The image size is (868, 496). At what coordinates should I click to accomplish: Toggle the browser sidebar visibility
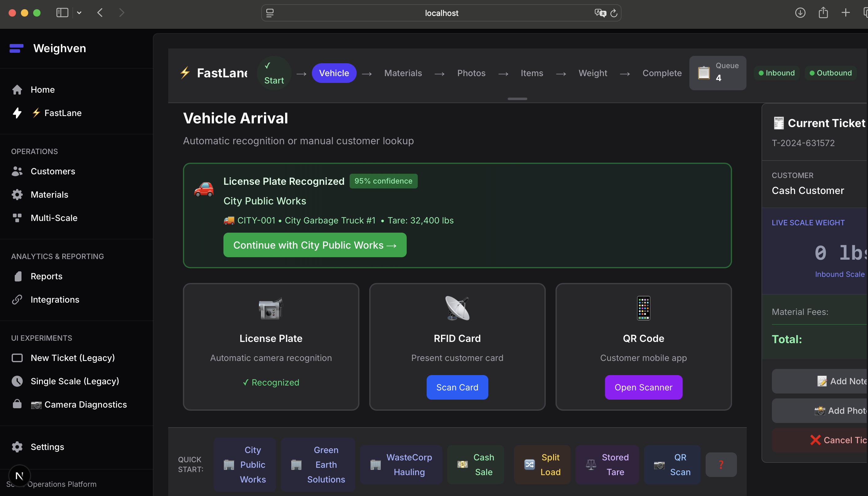[x=62, y=13]
